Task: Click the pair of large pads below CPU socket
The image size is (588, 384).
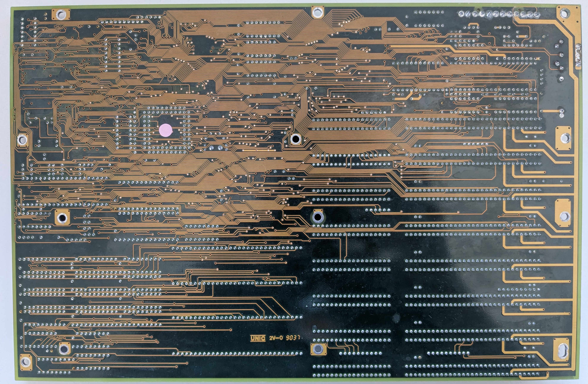Action: coord(216,148)
